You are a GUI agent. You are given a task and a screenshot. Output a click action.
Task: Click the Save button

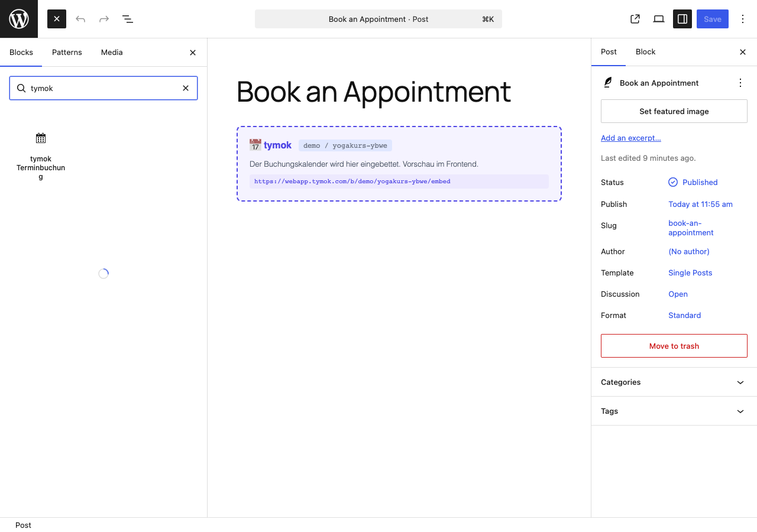[713, 19]
